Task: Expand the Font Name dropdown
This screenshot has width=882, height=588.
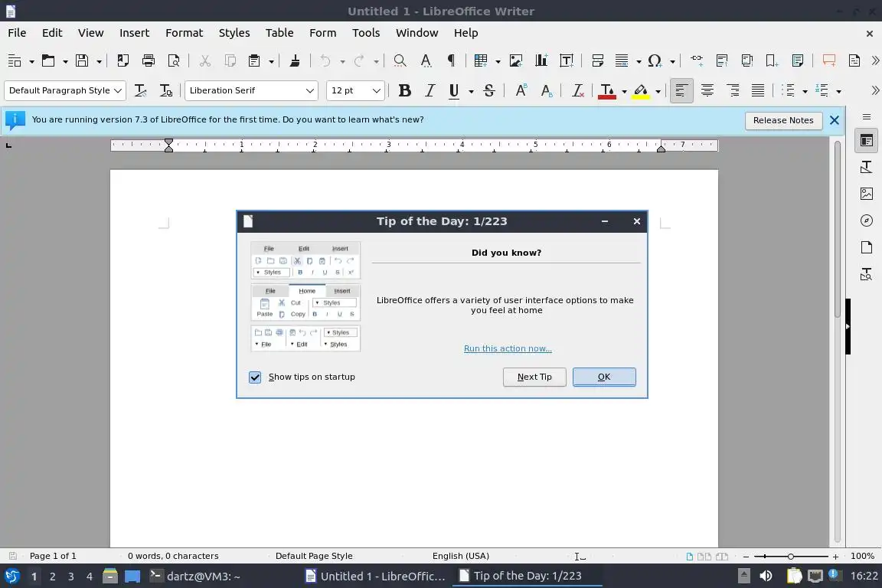Action: (309, 90)
